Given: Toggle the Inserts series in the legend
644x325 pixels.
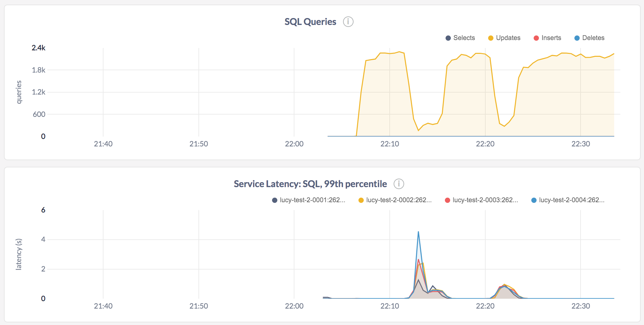Looking at the screenshot, I should pos(547,38).
